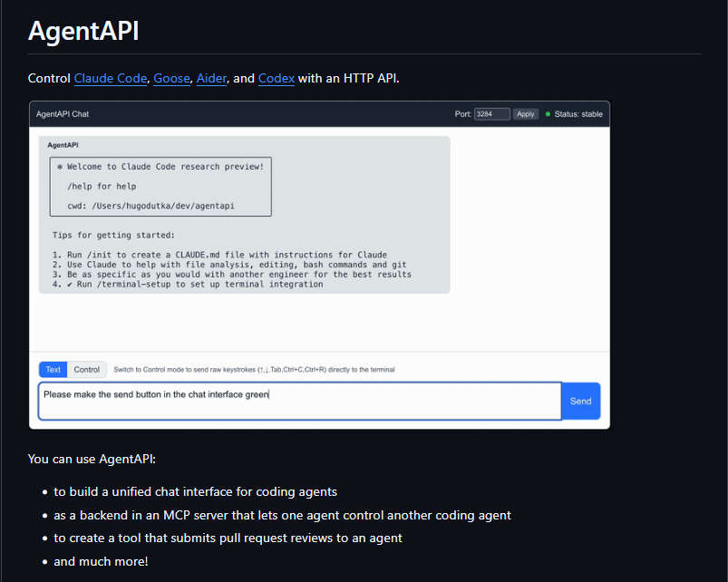Click 'Tips for getting started:' text
728x582 pixels.
click(x=113, y=236)
